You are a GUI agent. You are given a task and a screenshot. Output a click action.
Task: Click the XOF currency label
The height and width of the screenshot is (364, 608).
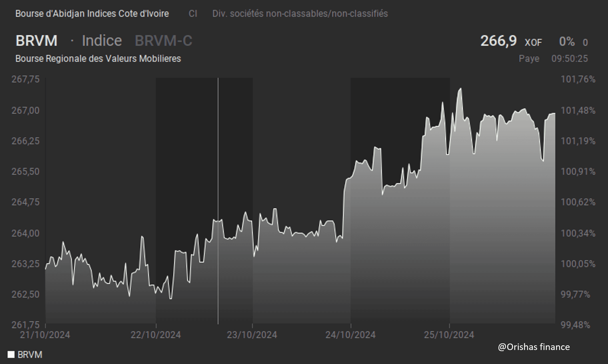click(x=533, y=43)
